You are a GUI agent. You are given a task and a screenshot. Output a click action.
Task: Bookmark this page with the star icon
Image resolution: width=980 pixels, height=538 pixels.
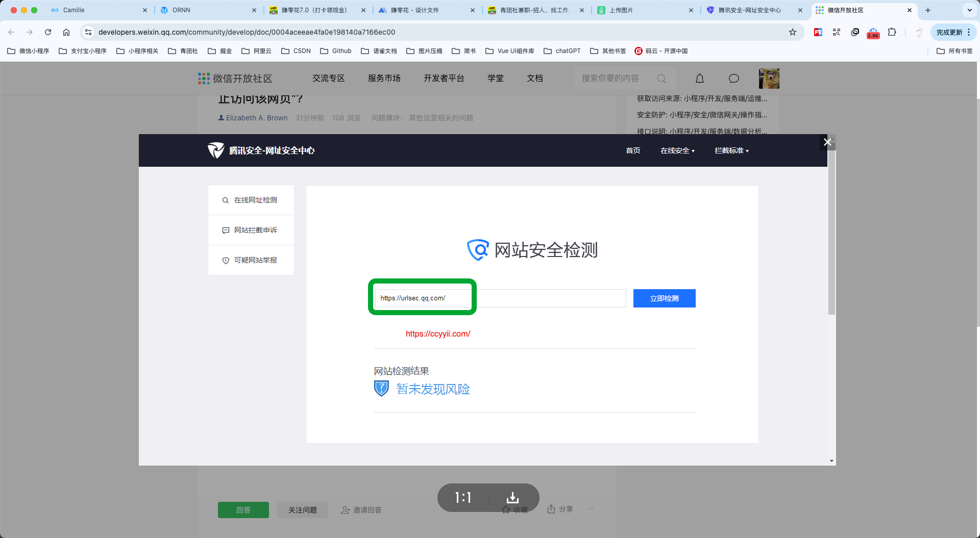pos(793,32)
